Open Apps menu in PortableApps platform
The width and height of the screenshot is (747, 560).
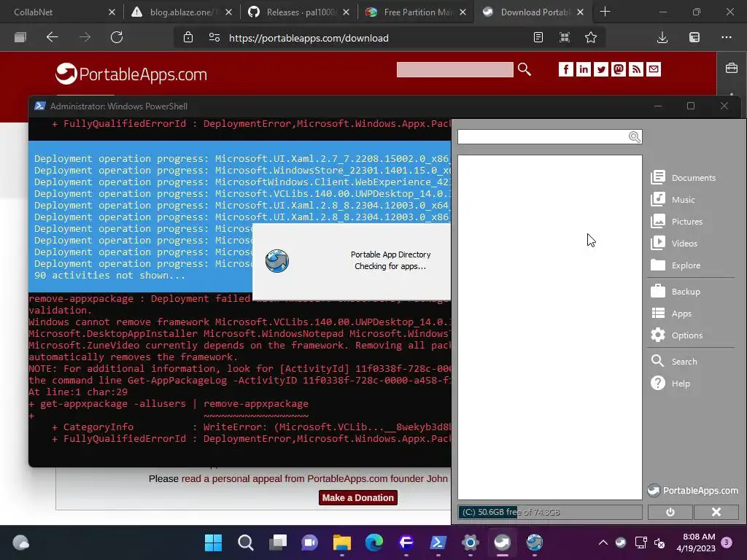pos(671,314)
